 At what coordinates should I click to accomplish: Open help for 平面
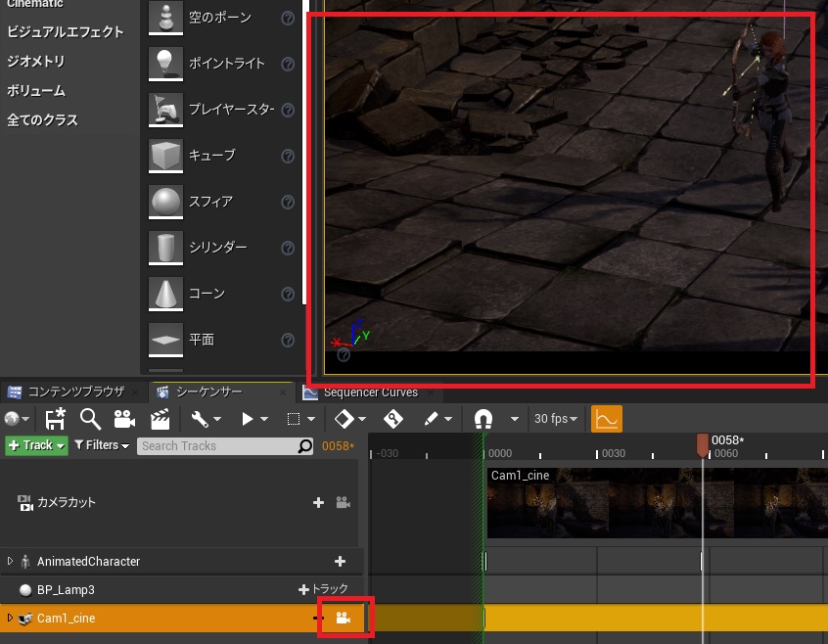(288, 340)
